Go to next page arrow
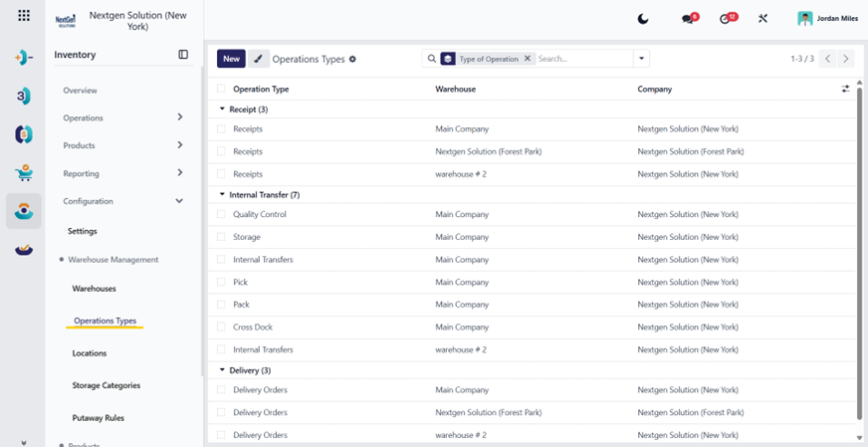Image resolution: width=868 pixels, height=447 pixels. coord(845,58)
